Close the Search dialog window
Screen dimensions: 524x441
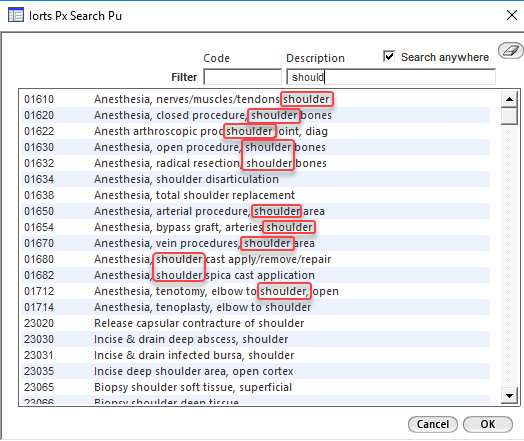[x=512, y=15]
